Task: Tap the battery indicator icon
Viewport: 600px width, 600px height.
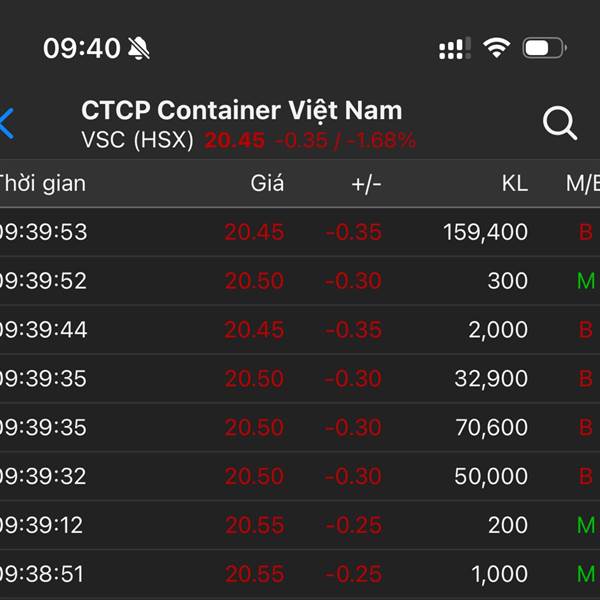Action: pos(544,47)
